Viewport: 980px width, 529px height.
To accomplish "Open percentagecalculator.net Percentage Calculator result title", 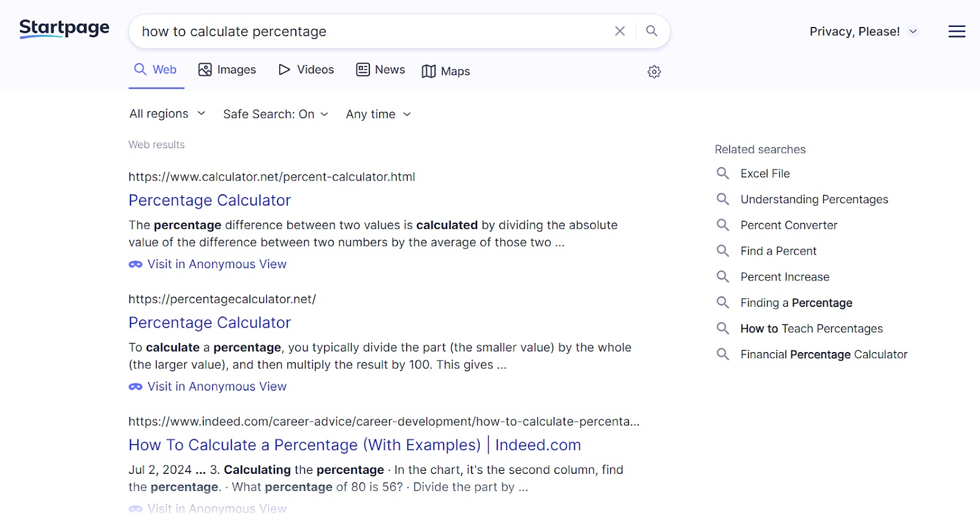I will point(209,323).
